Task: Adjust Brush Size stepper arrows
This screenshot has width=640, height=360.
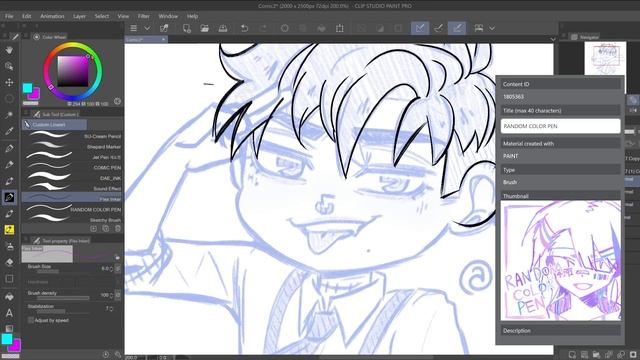Action: 111,269
